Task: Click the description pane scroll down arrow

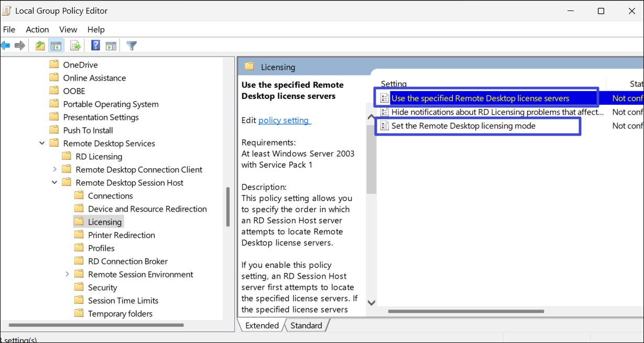Action: tap(371, 303)
